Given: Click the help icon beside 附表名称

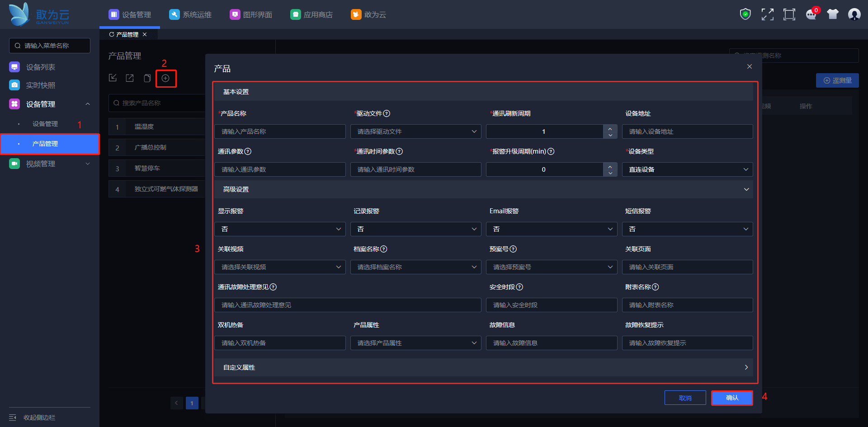Looking at the screenshot, I should click(656, 287).
